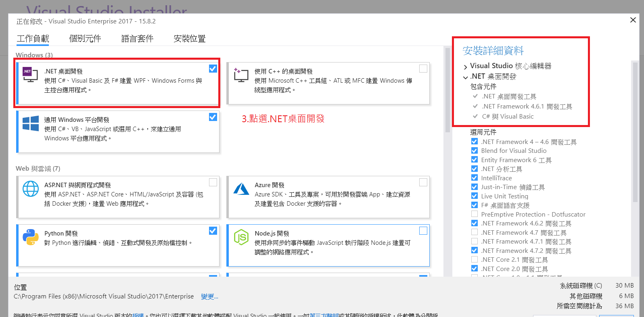The height and width of the screenshot is (317, 644).
Task: Check the .NET Framework 4.7 開發工具 option
Action: pyautogui.click(x=475, y=232)
